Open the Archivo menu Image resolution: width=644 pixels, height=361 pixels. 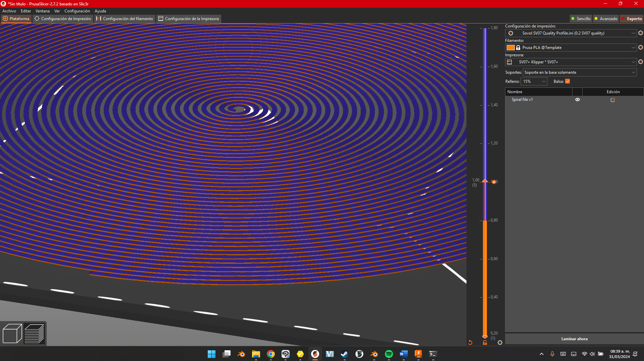[x=9, y=11]
